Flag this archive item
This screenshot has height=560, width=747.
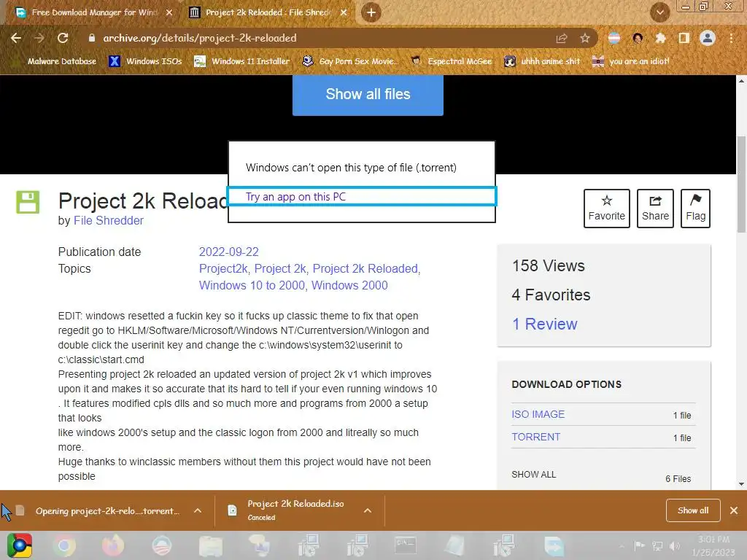coord(695,208)
